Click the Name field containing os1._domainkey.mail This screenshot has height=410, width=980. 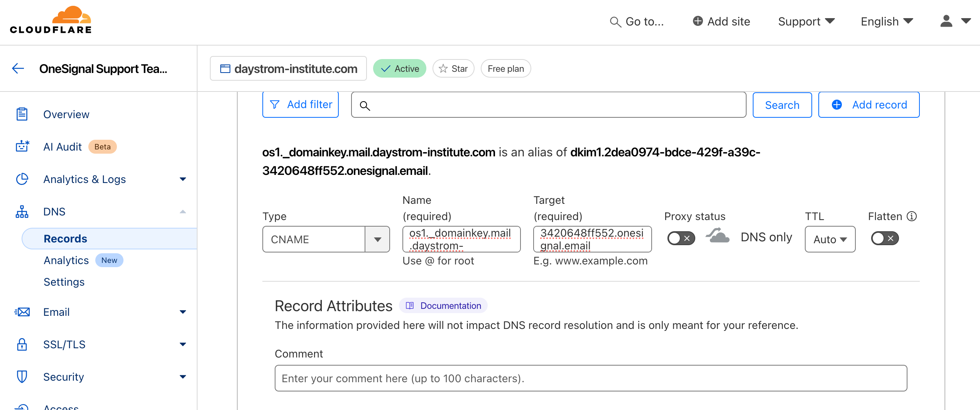[x=461, y=239]
